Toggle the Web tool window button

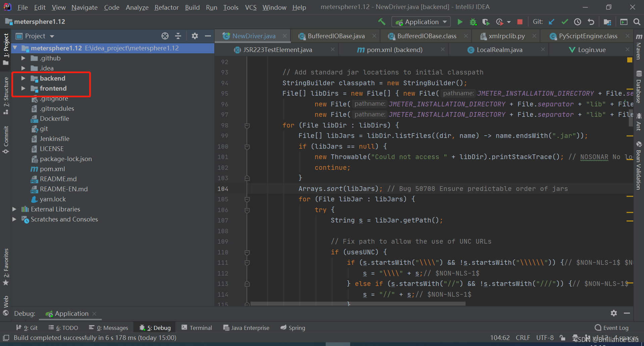[x=6, y=305]
